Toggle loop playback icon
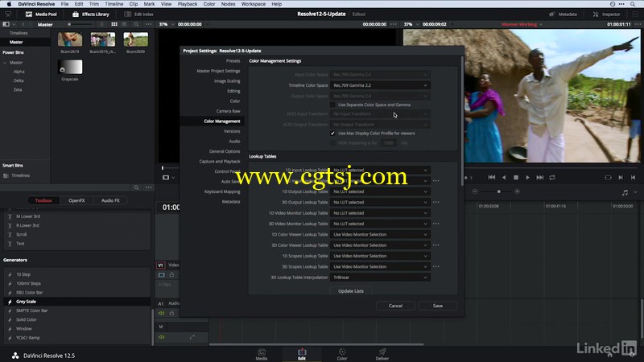This screenshot has height=362, width=644. 552,177
